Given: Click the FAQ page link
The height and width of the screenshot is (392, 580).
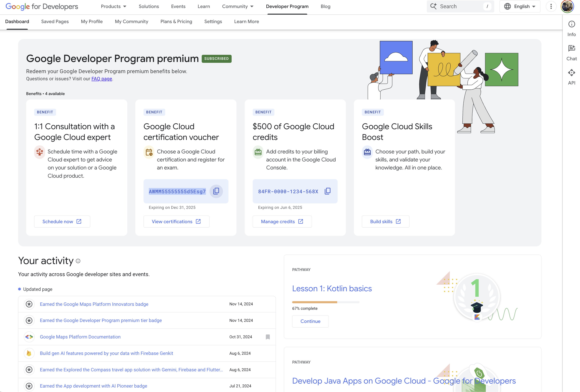Looking at the screenshot, I should [101, 79].
